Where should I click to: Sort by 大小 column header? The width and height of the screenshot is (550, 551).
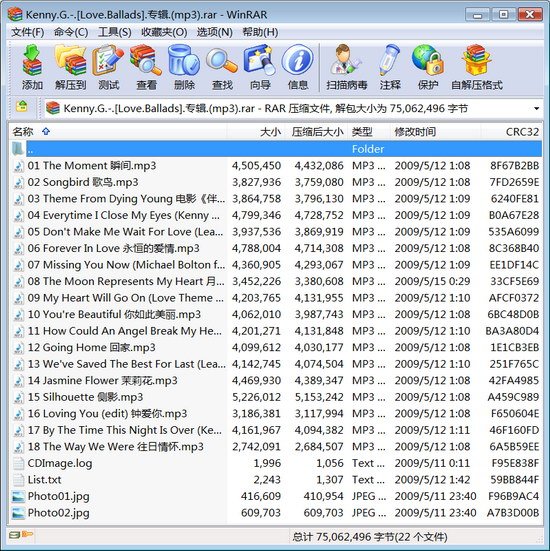(x=255, y=132)
